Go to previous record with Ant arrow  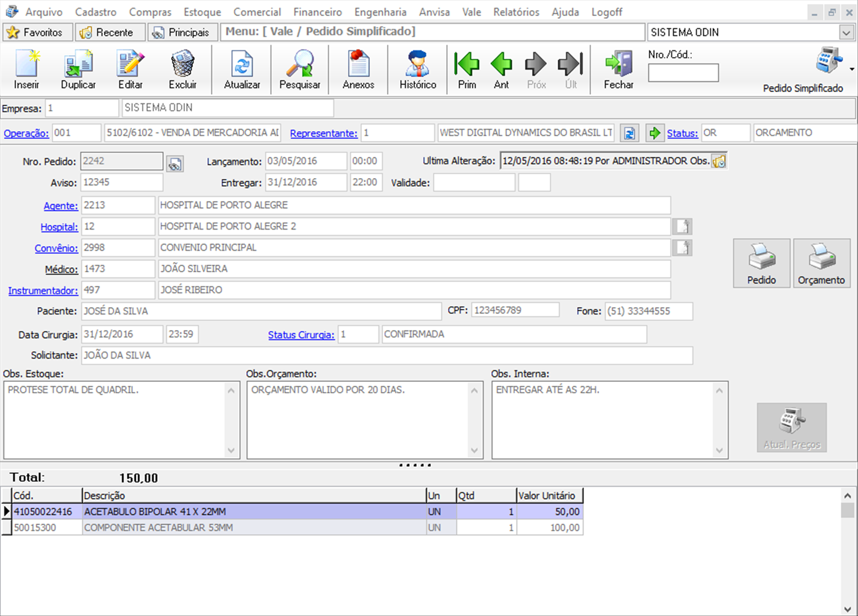[501, 70]
